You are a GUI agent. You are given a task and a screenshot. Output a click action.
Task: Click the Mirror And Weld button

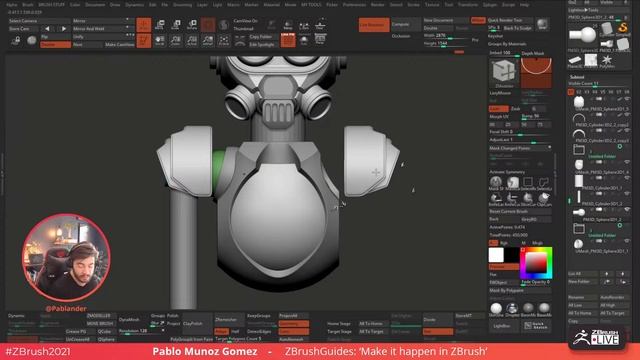click(103, 29)
